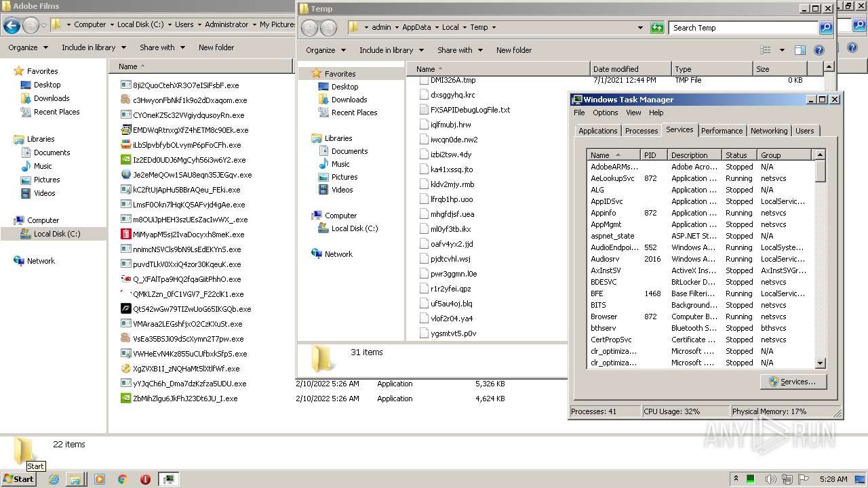Select Je2eMeQOw1SAU8eqn35JEGqv.exe icon
Screen dimensions: 868x488
pyautogui.click(x=125, y=175)
